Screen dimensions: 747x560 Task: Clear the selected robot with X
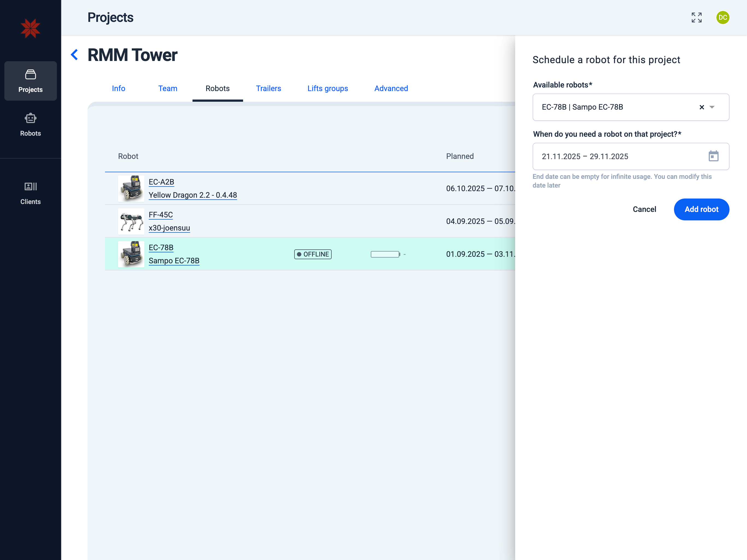pyautogui.click(x=701, y=107)
